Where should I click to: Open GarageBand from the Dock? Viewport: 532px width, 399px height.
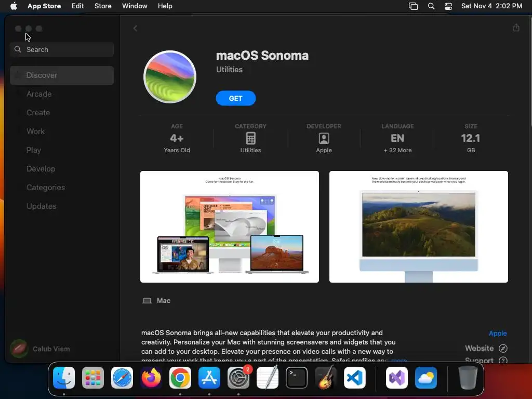click(x=326, y=378)
